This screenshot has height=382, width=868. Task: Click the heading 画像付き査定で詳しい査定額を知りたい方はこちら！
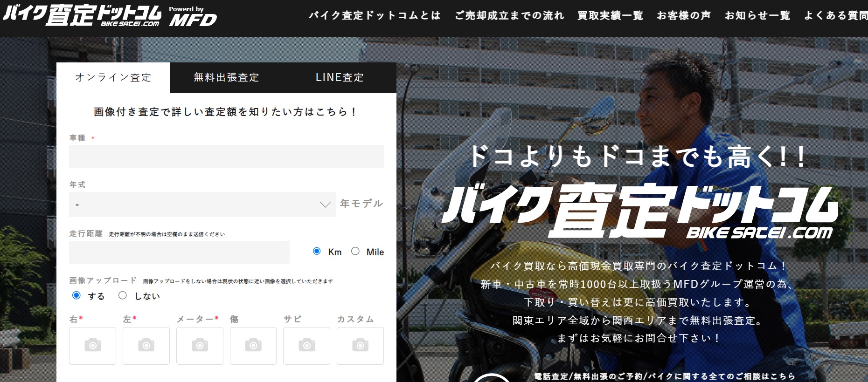pos(226,112)
